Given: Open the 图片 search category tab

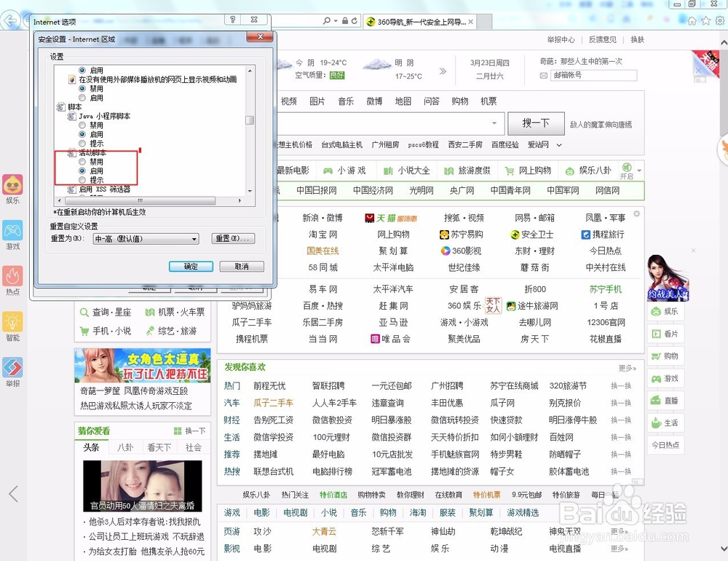Looking at the screenshot, I should (x=317, y=101).
